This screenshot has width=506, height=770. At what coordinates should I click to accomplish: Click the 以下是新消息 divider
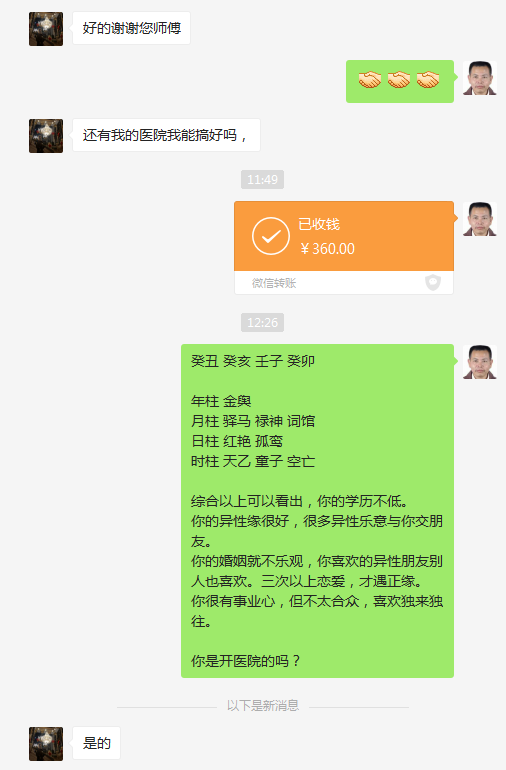tap(263, 706)
